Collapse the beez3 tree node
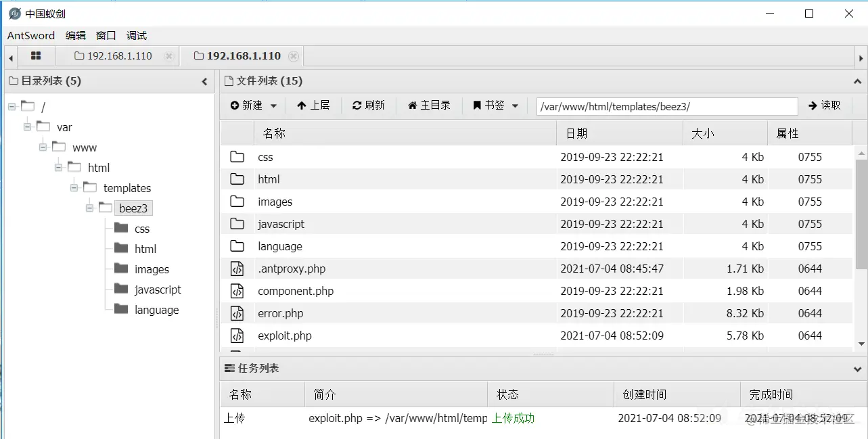This screenshot has width=868, height=439. tap(89, 208)
